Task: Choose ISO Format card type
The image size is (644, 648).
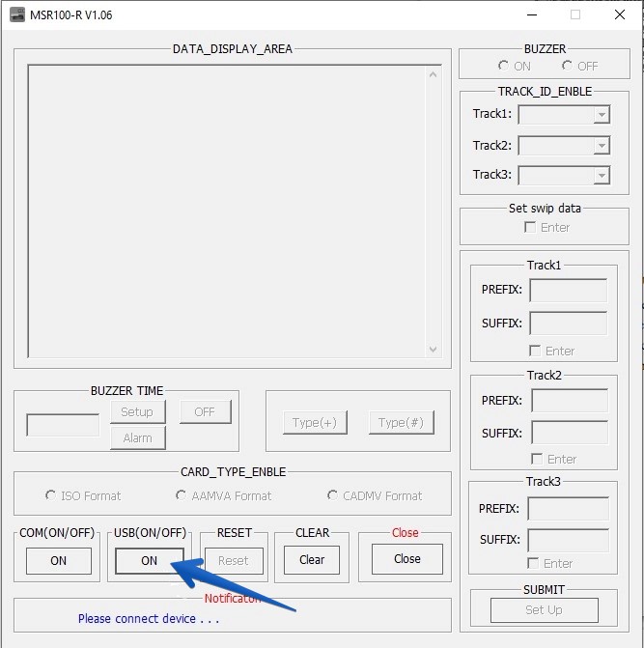Action: point(51,495)
